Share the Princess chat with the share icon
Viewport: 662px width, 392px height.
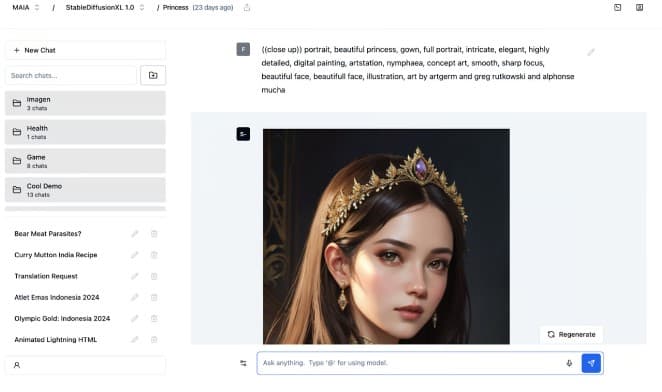[247, 8]
